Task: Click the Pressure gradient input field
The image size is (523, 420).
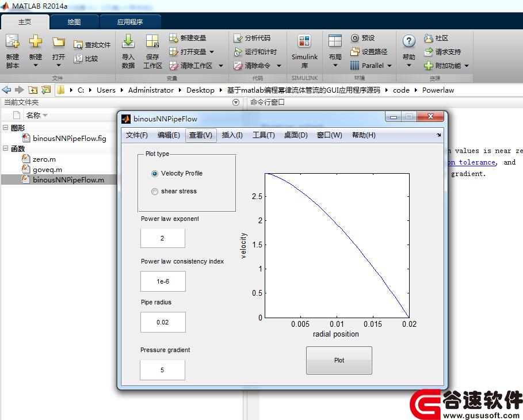Action: pyautogui.click(x=162, y=370)
